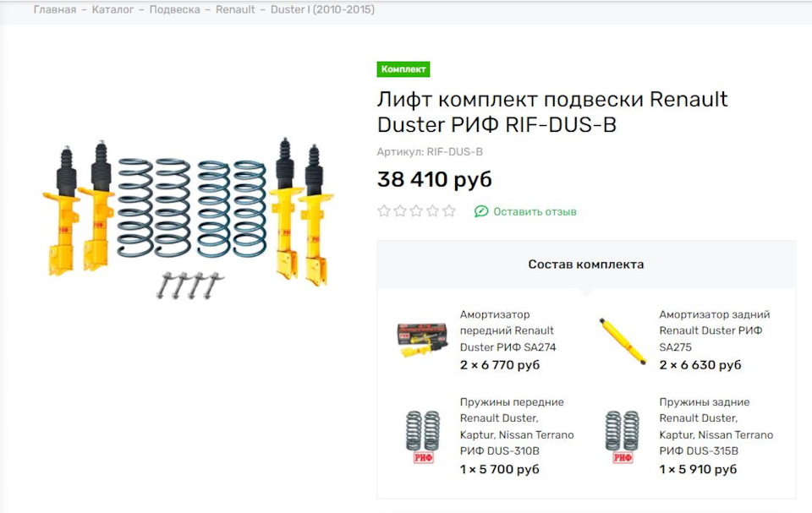
Task: Click the first rating star
Action: [384, 210]
